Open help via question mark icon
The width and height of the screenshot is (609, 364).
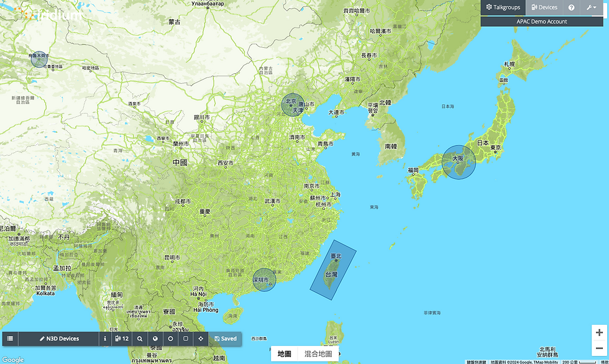point(571,7)
